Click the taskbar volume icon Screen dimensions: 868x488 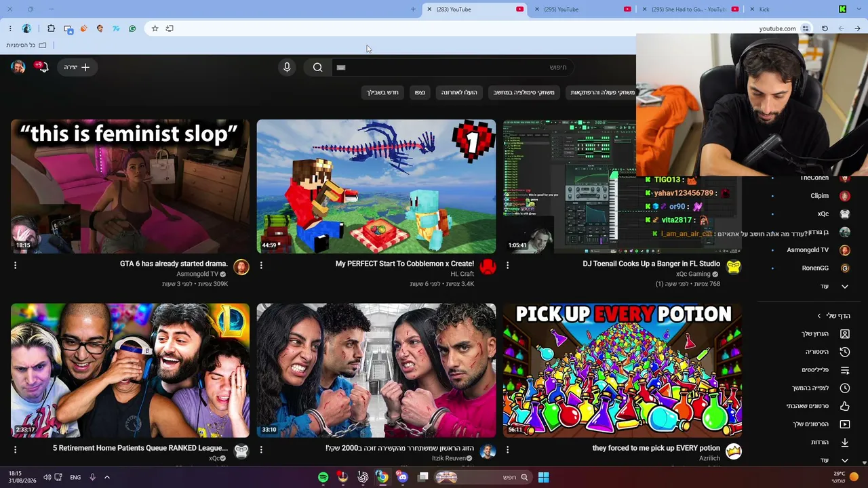47,477
